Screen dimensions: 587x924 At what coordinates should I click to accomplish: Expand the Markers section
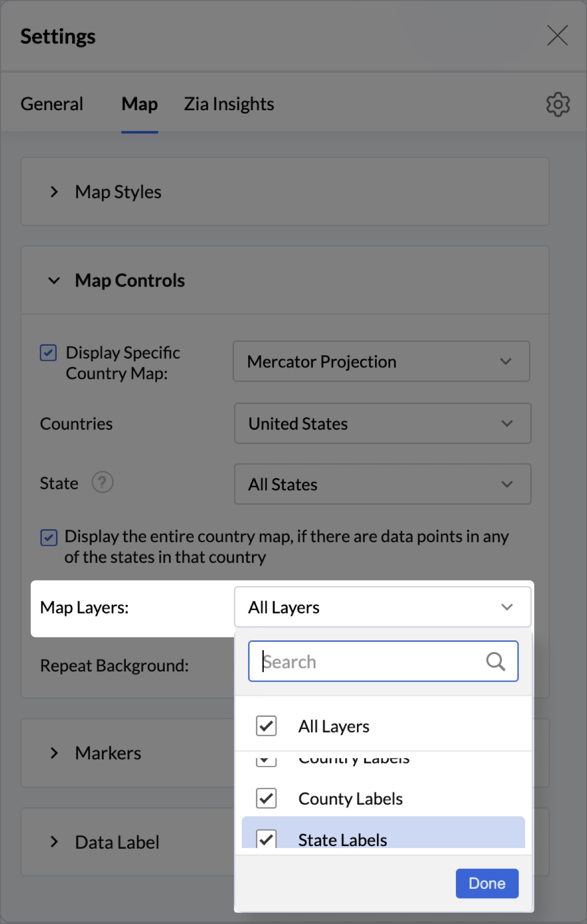click(x=54, y=753)
